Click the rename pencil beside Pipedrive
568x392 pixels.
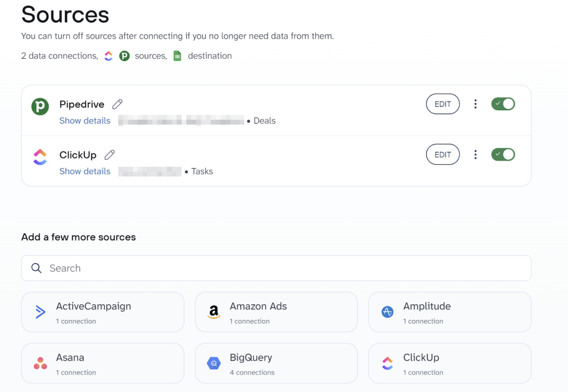[x=117, y=104]
